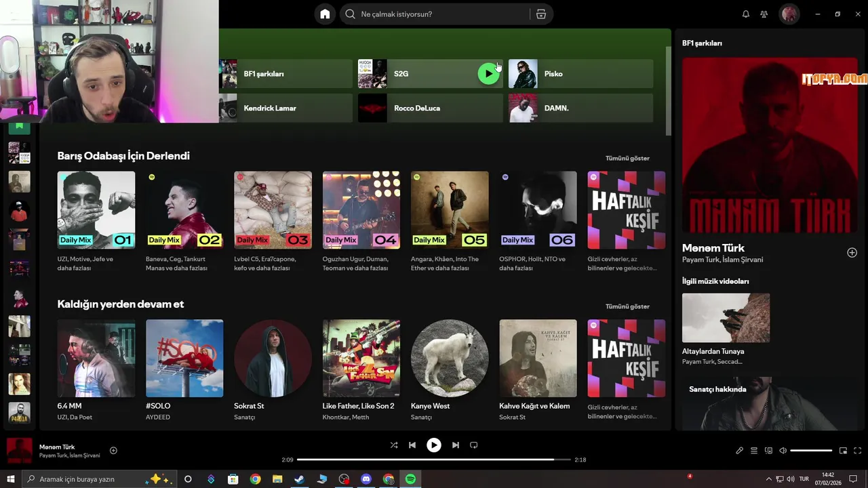Seek within the song progress bar
The image size is (868, 488).
pos(433,460)
